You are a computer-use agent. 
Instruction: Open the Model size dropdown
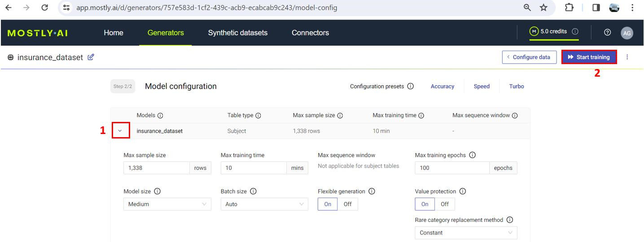coord(167,204)
